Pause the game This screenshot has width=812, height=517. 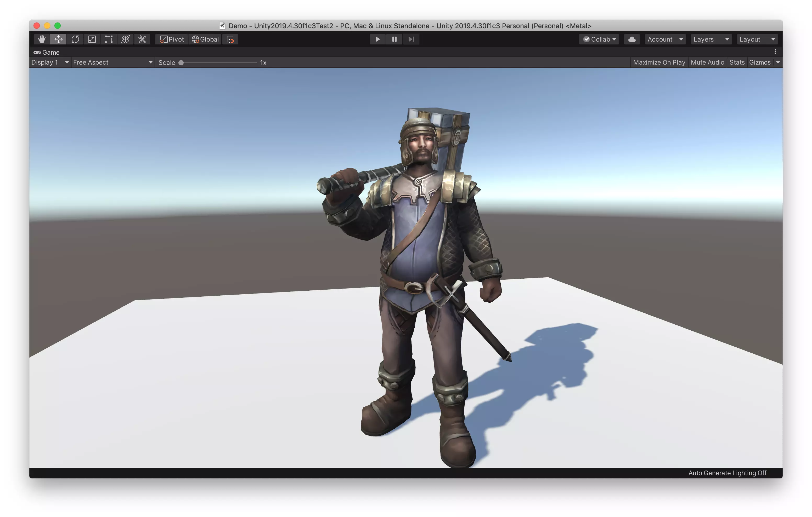(394, 39)
